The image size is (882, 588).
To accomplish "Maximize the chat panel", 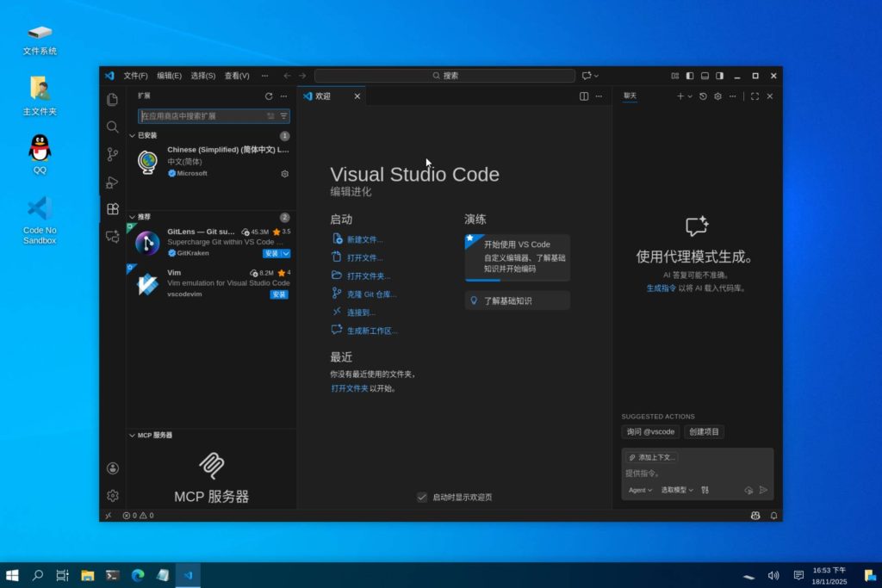I will [755, 96].
